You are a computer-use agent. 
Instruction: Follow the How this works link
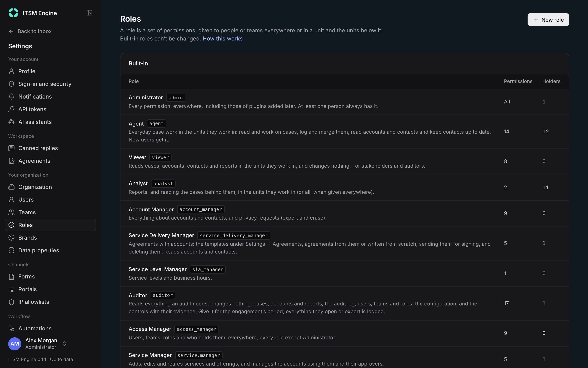coord(222,39)
